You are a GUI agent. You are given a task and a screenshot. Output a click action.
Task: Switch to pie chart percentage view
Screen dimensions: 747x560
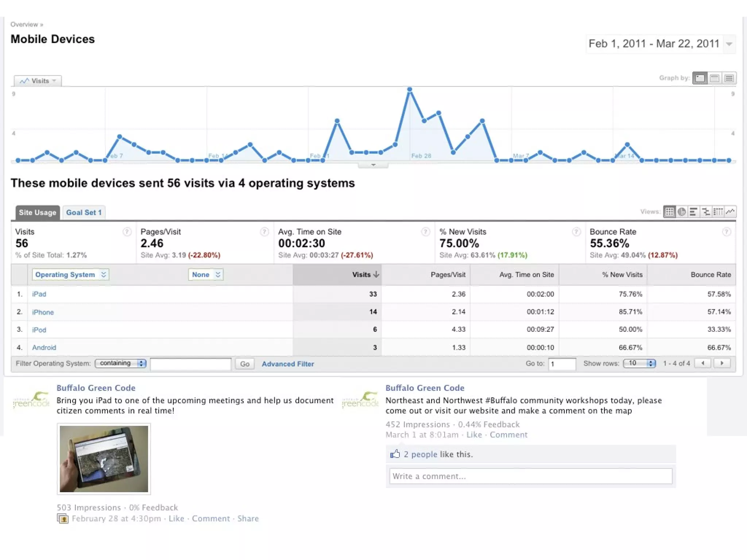[681, 212]
